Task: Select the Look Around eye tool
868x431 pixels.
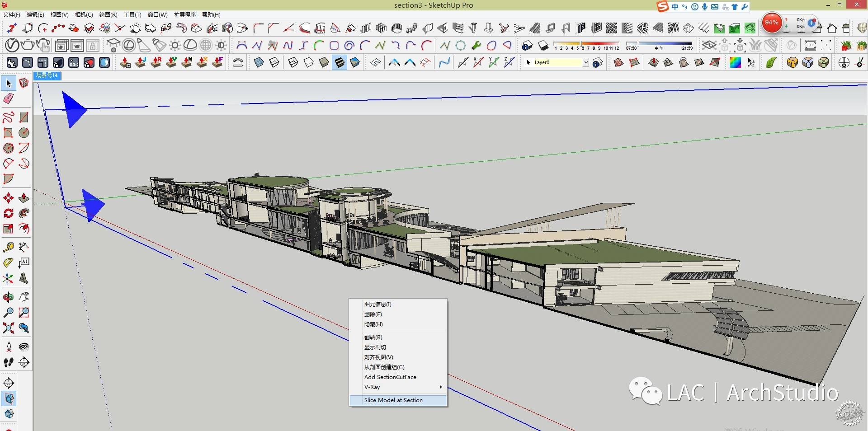Action: click(24, 347)
